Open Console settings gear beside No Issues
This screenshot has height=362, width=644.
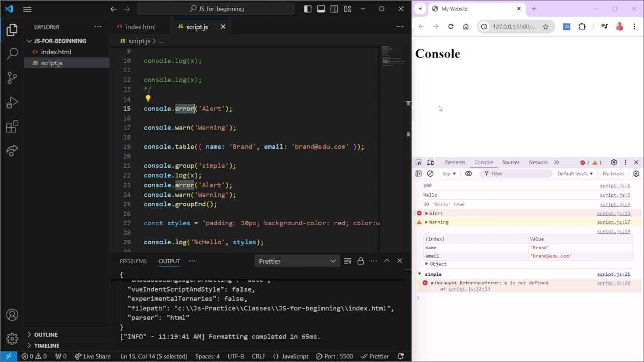(636, 174)
